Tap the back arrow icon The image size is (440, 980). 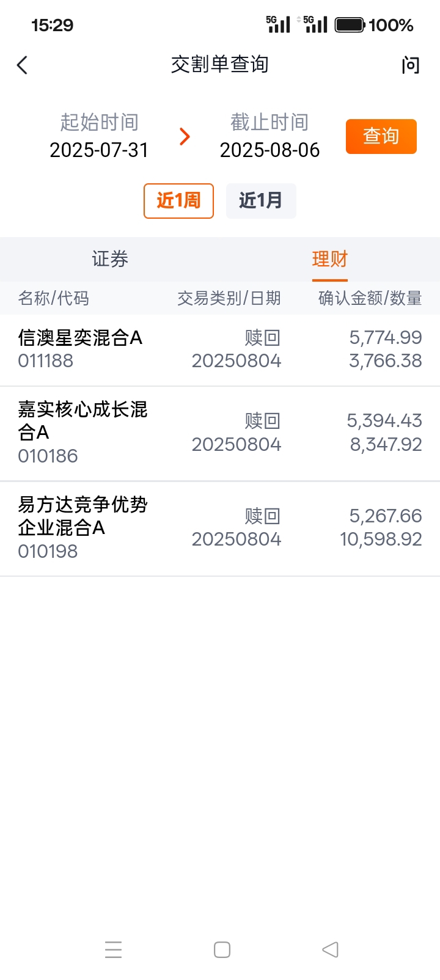[x=23, y=65]
